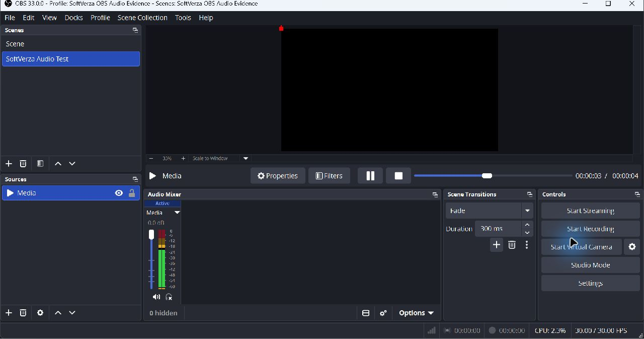Select the scene named Scene
Viewport: 644px width, 339px height.
(x=71, y=44)
